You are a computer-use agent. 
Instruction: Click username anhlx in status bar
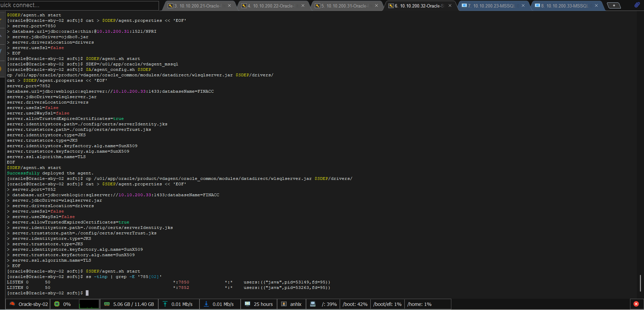click(x=296, y=304)
